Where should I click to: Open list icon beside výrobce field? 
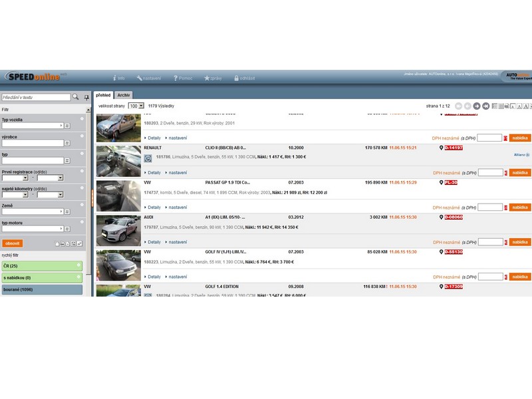[x=67, y=143]
